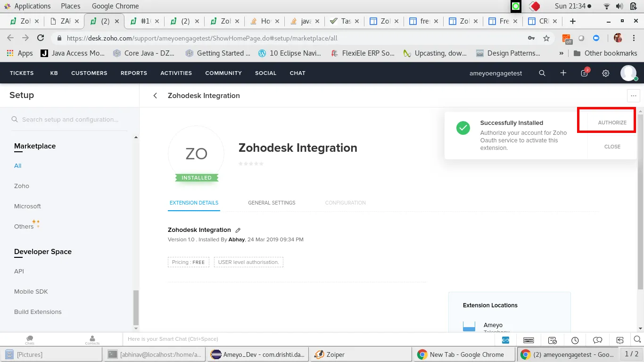This screenshot has height=362, width=644.
Task: Reload the page with Chrome refresh button
Action: pos(41,38)
